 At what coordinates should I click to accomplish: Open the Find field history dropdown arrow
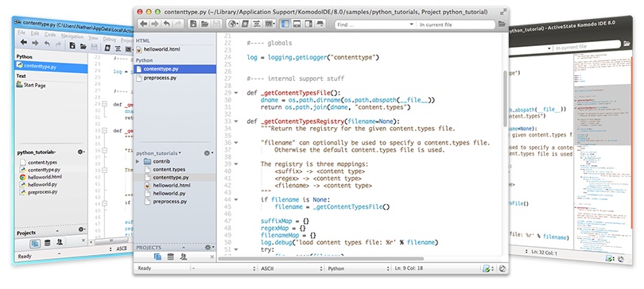tap(412, 25)
